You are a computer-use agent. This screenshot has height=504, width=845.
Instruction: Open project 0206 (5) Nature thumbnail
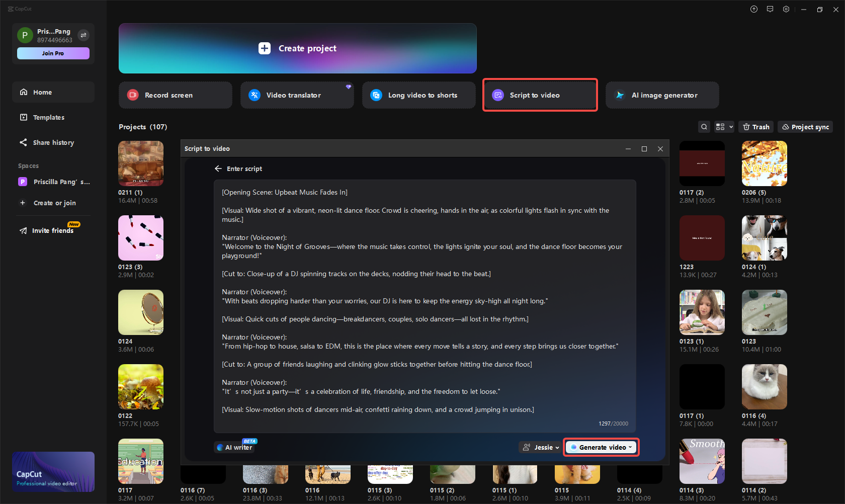coord(765,163)
